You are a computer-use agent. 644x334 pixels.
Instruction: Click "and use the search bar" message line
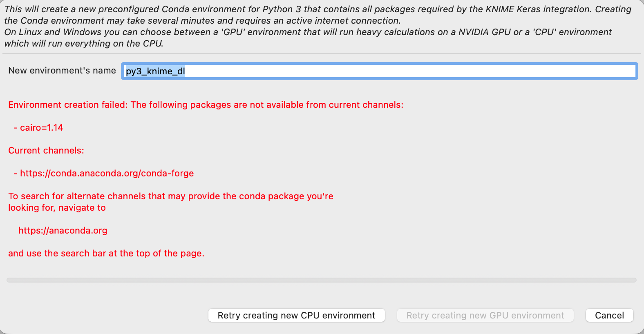coord(106,254)
